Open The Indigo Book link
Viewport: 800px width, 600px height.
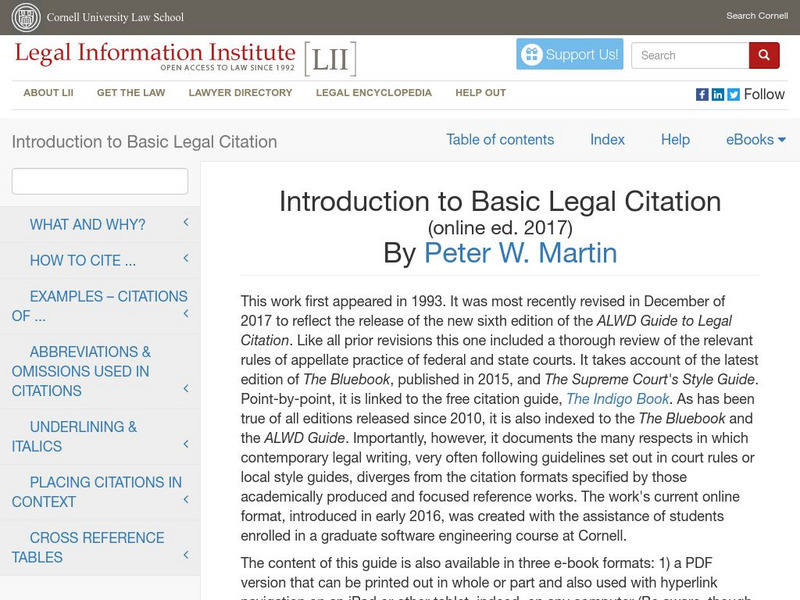(x=618, y=399)
